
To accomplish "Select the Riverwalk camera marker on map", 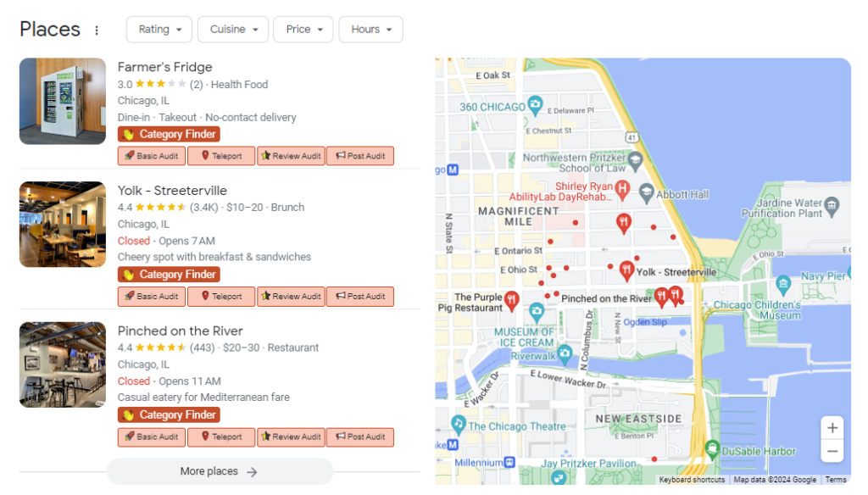I will click(x=564, y=353).
